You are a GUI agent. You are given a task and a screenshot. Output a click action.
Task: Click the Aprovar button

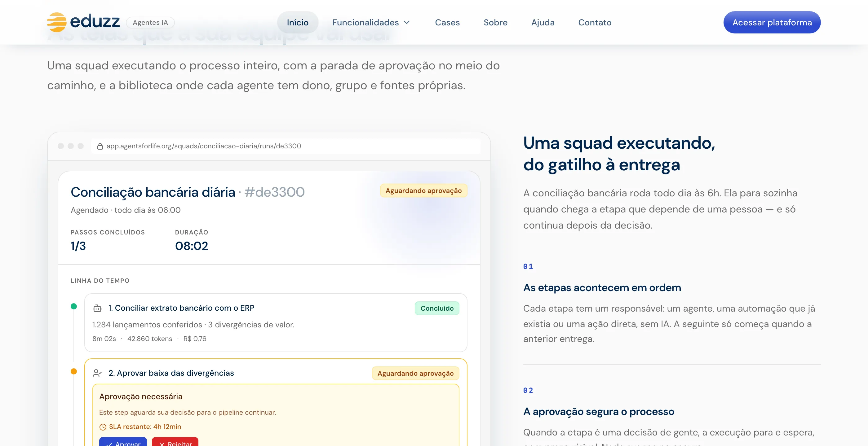tap(123, 442)
